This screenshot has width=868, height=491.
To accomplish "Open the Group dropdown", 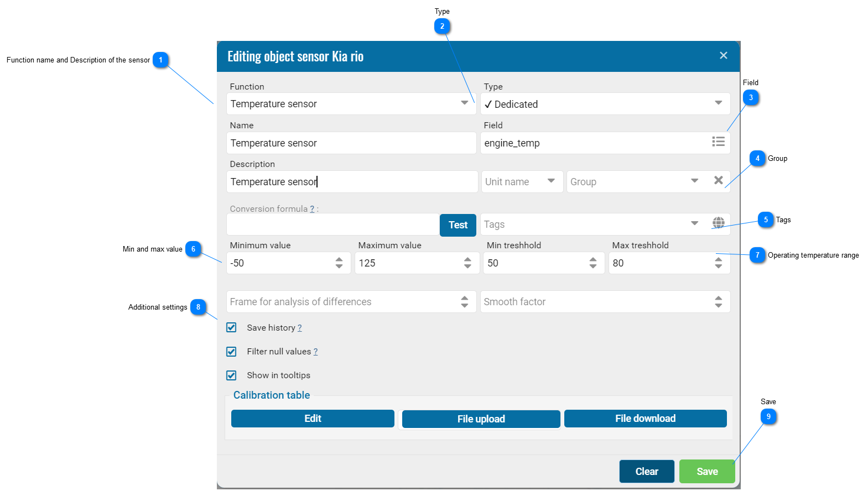I will [x=694, y=181].
